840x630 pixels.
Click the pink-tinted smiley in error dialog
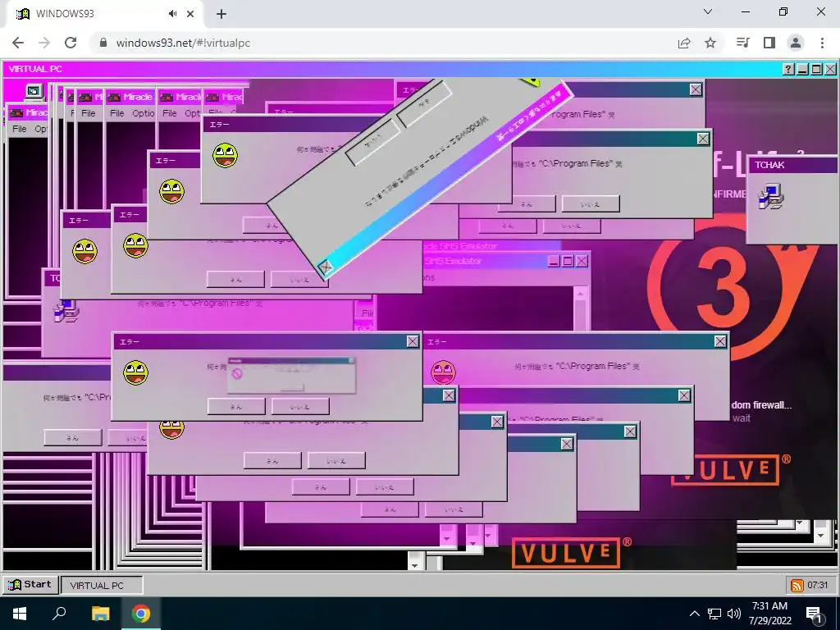tap(443, 372)
